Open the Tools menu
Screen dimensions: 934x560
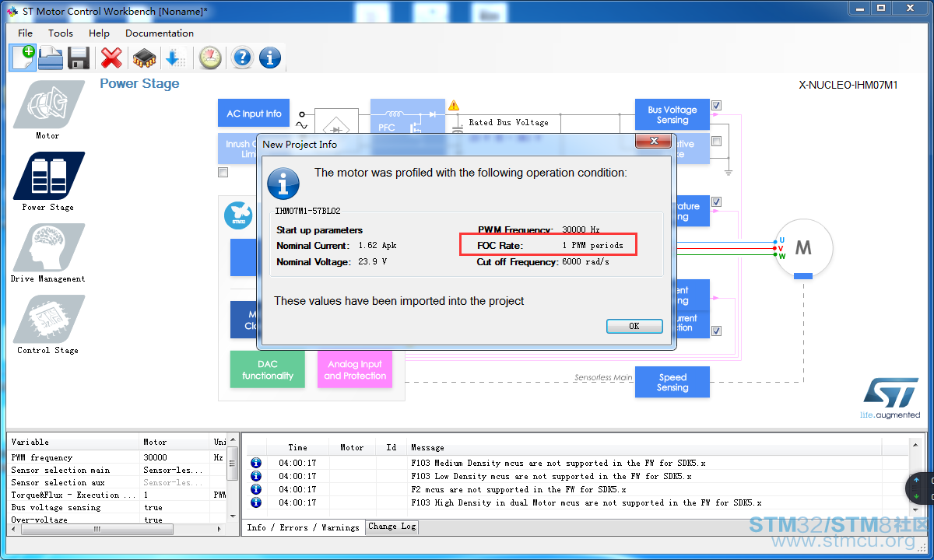click(61, 33)
